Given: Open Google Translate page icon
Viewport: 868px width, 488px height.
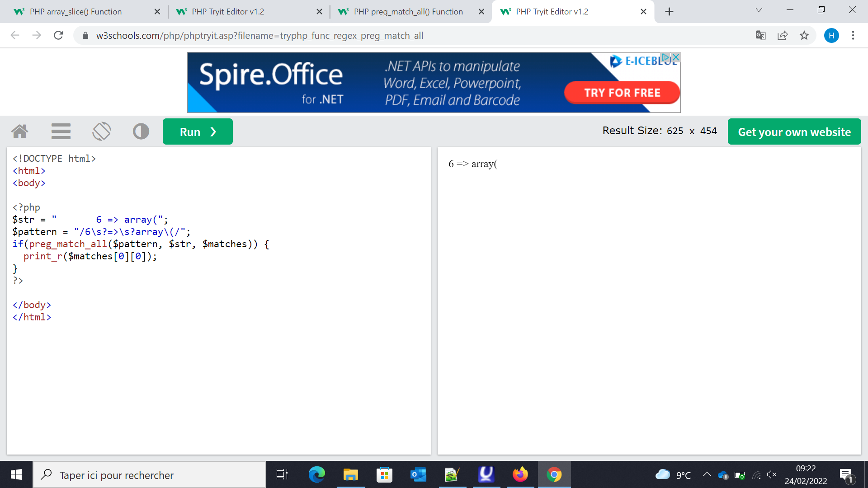Looking at the screenshot, I should 761,35.
